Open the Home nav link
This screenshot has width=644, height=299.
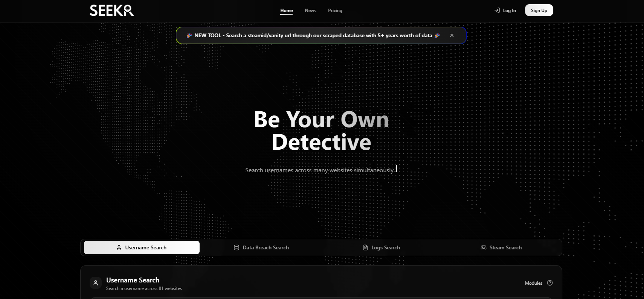[286, 11]
